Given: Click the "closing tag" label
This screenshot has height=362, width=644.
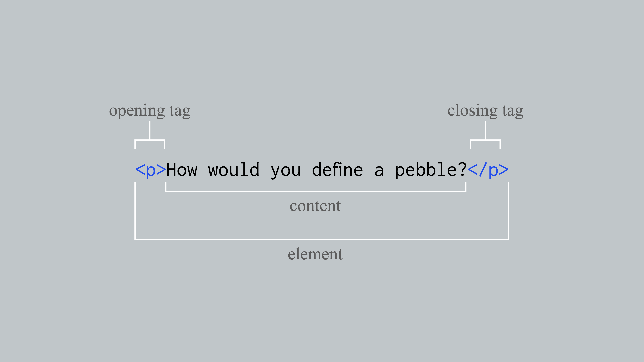Looking at the screenshot, I should point(485,111).
